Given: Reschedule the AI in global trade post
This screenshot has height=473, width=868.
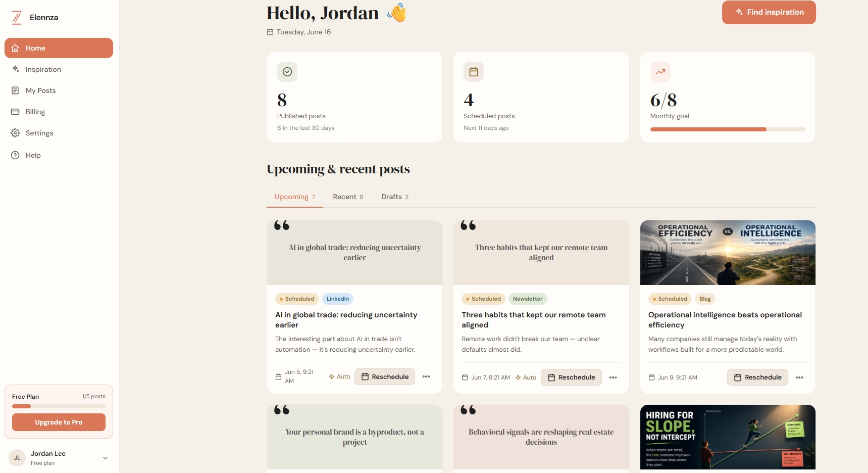Looking at the screenshot, I should click(x=385, y=376).
